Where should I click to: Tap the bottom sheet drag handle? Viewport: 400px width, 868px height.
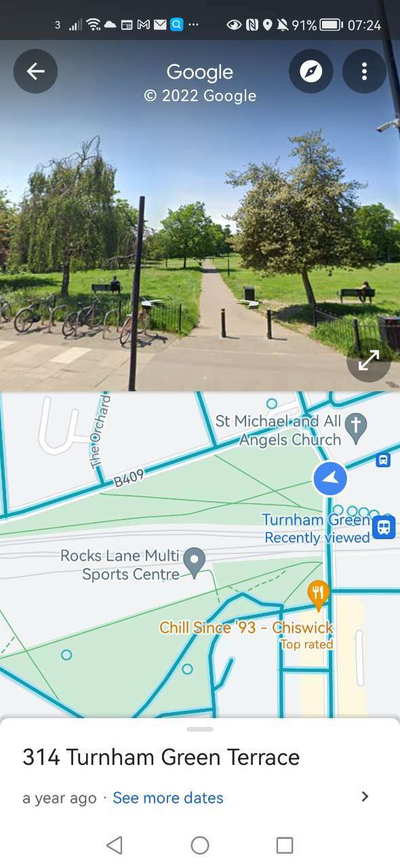click(200, 730)
